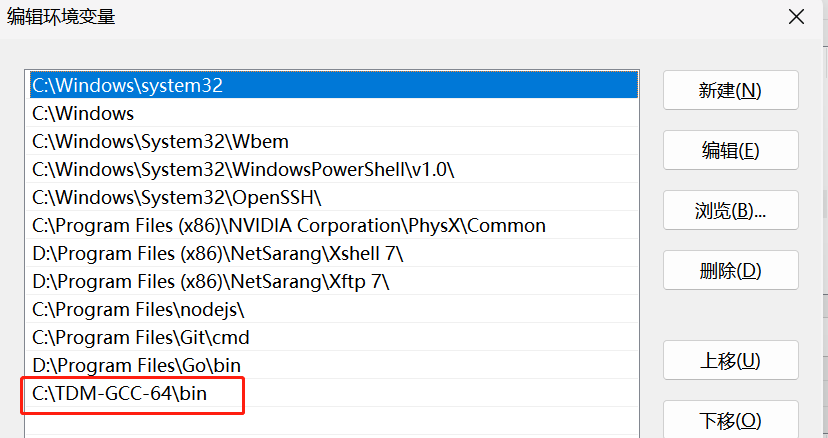Image resolution: width=828 pixels, height=438 pixels.
Task: Open the 浏览(B)... browse button
Action: click(730, 210)
